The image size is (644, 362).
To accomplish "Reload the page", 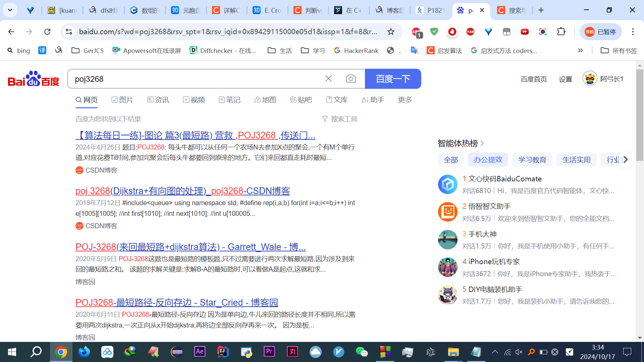I will pyautogui.click(x=47, y=32).
